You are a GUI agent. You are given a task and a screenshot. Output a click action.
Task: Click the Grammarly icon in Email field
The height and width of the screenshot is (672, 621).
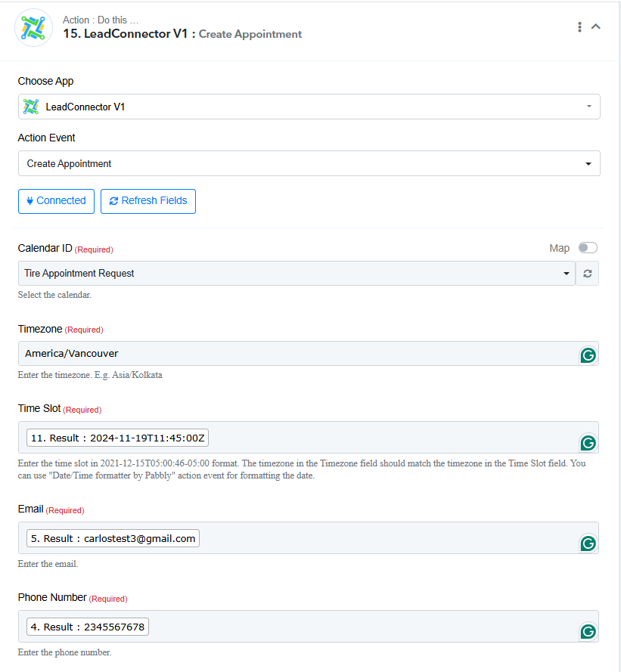tap(588, 543)
